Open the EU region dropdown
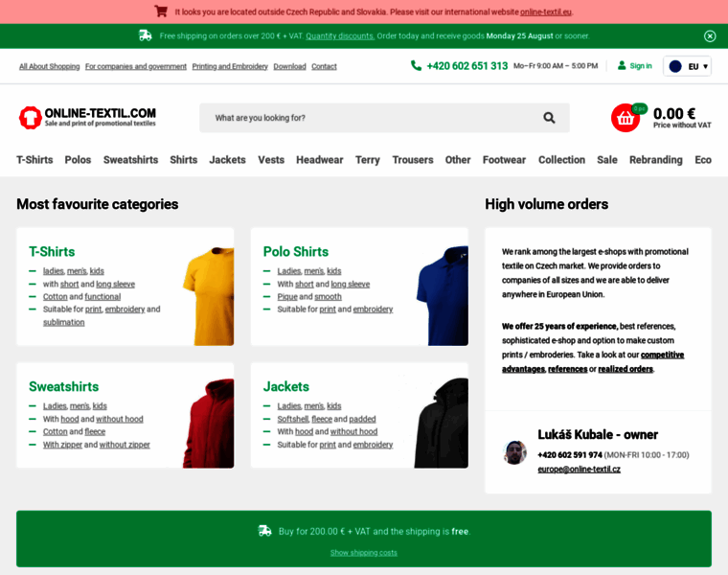This screenshot has width=728, height=575. pyautogui.click(x=687, y=66)
